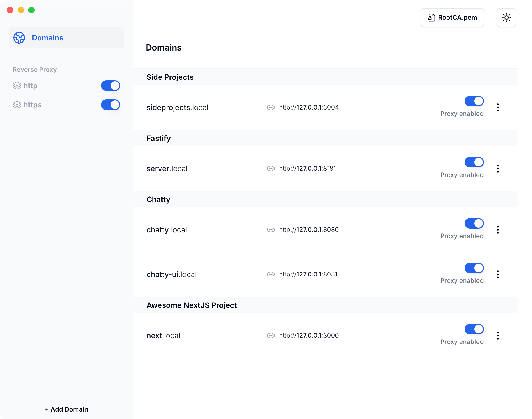Click the Add Domain button
Viewport: 532px width, 419px height.
pos(66,409)
